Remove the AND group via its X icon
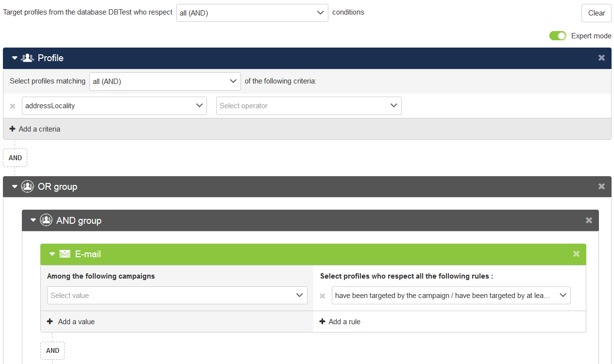The image size is (614, 364). [x=589, y=220]
